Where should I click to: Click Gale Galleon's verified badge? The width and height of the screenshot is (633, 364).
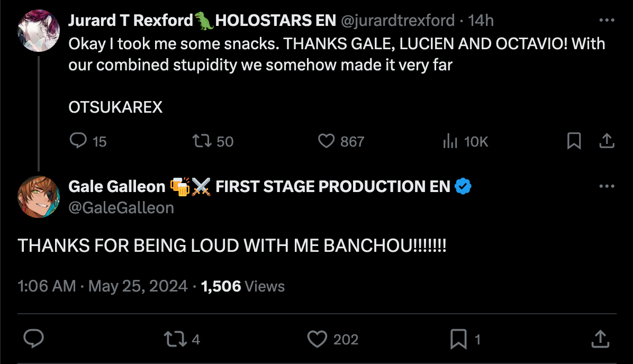point(463,186)
